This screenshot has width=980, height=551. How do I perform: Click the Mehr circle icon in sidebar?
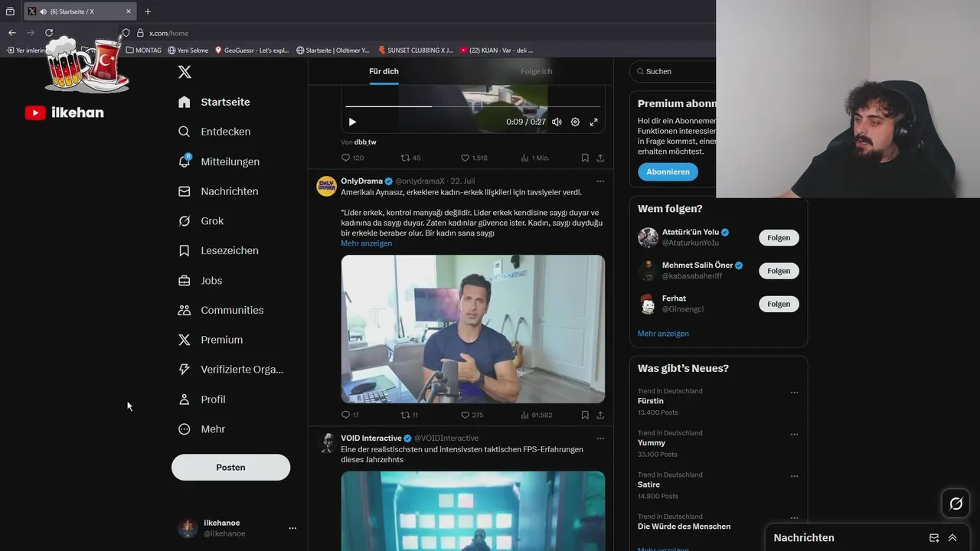click(184, 429)
